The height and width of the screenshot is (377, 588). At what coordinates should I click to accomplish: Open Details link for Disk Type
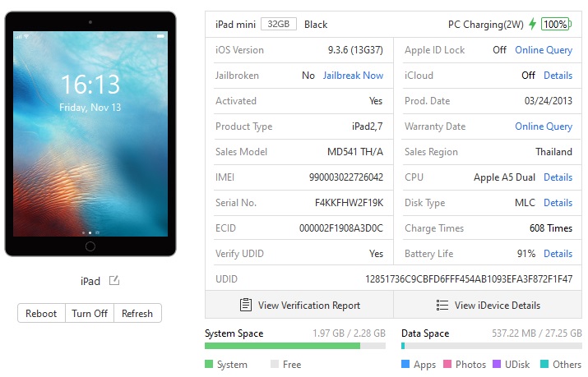click(x=558, y=203)
